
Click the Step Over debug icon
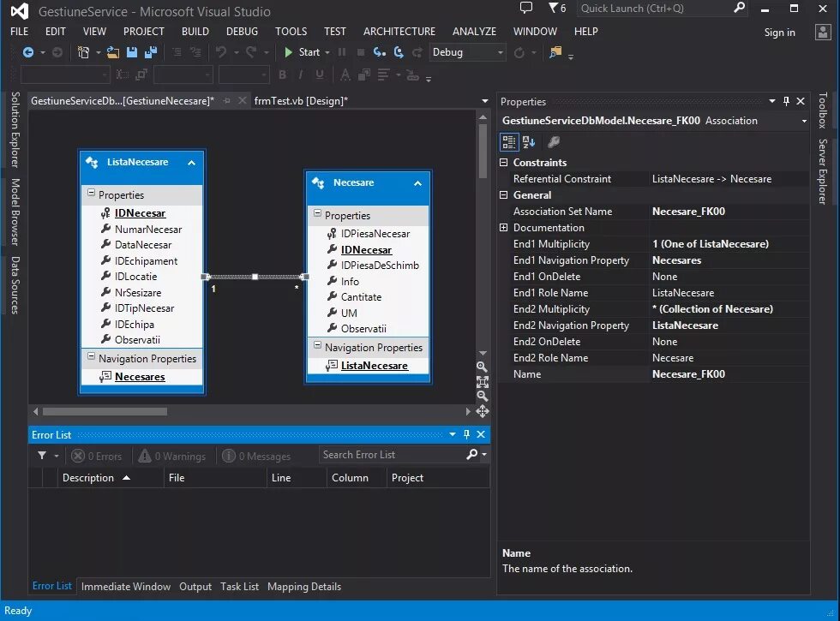pyautogui.click(x=399, y=52)
